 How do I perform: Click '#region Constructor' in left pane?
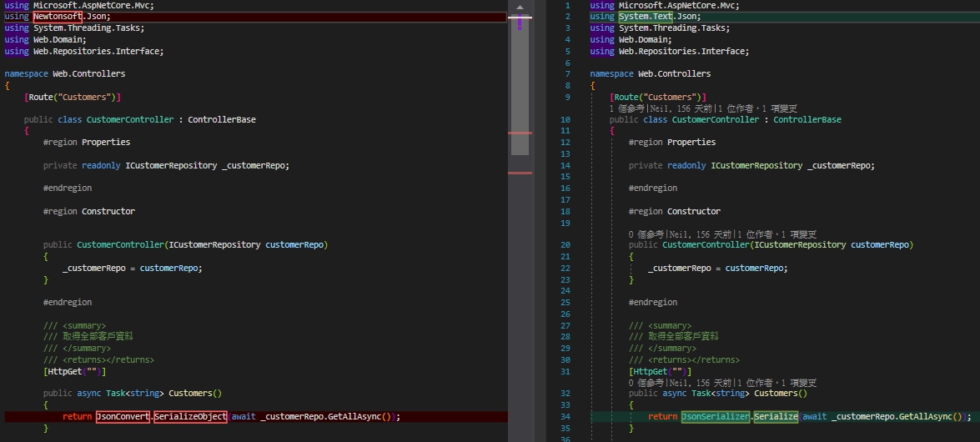coord(88,211)
